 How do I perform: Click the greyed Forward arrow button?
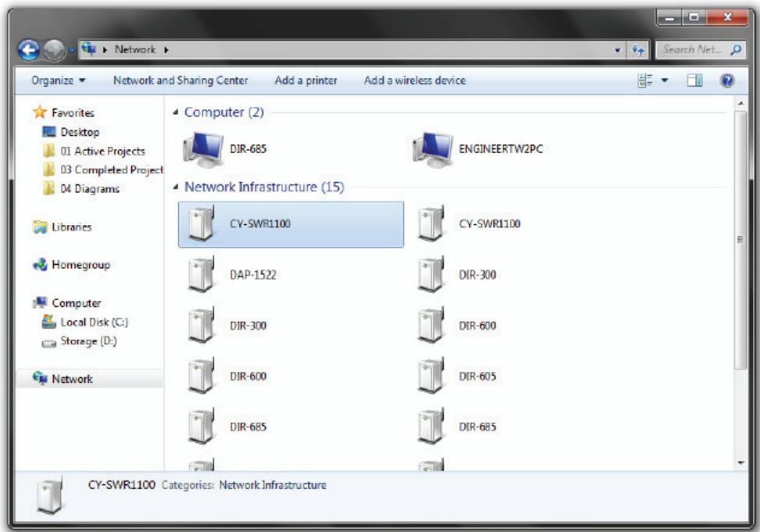55,50
